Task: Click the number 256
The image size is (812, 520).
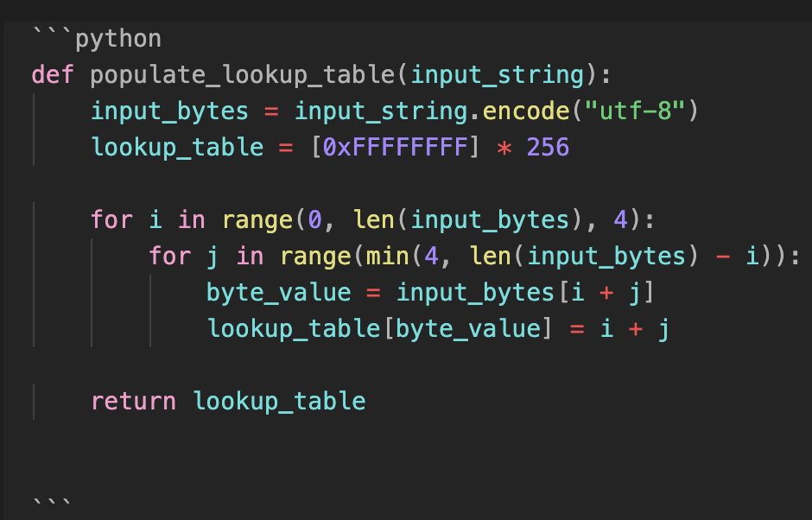Action: 548,148
